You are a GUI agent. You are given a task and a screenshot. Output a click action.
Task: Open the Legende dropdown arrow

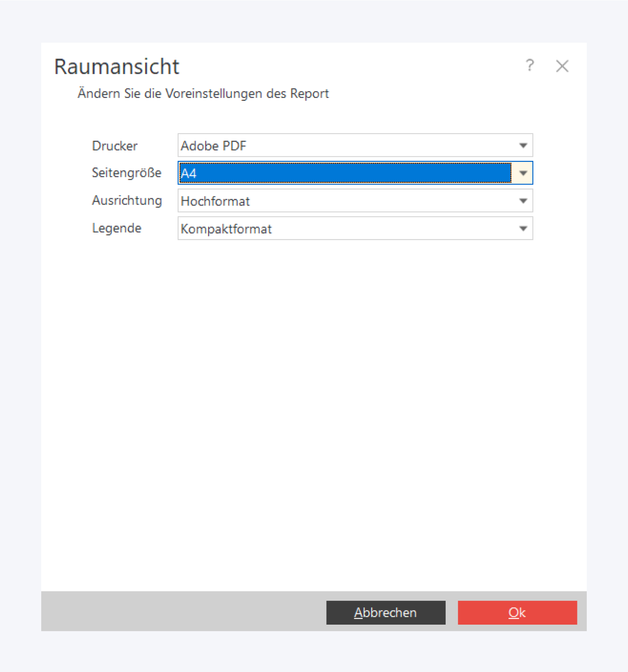(x=523, y=229)
